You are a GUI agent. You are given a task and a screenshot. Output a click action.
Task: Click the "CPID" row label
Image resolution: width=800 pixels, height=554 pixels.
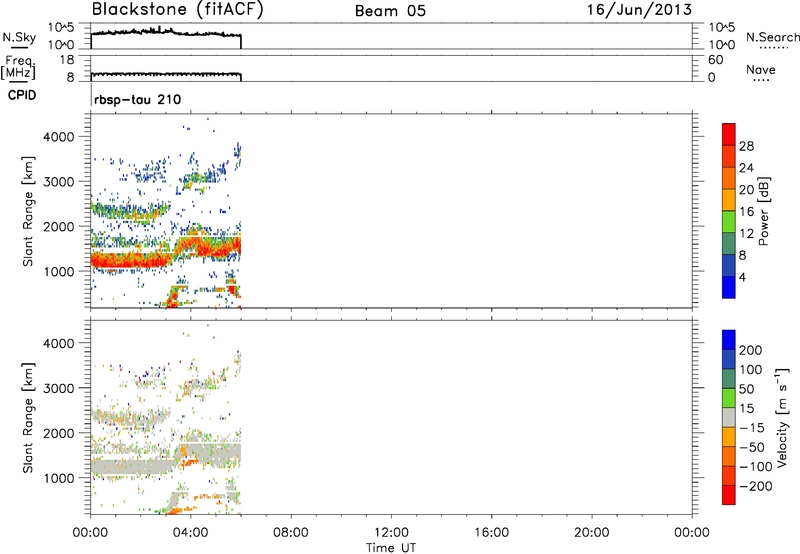(22, 95)
